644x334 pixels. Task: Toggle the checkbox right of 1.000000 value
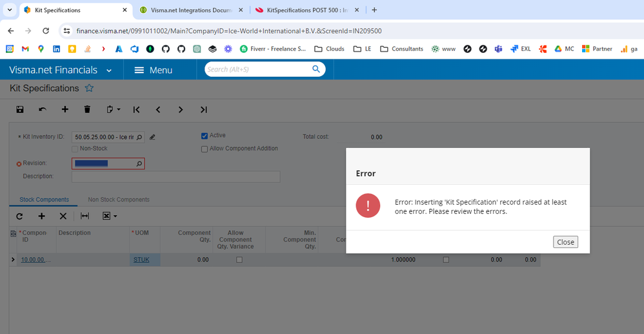pyautogui.click(x=446, y=260)
